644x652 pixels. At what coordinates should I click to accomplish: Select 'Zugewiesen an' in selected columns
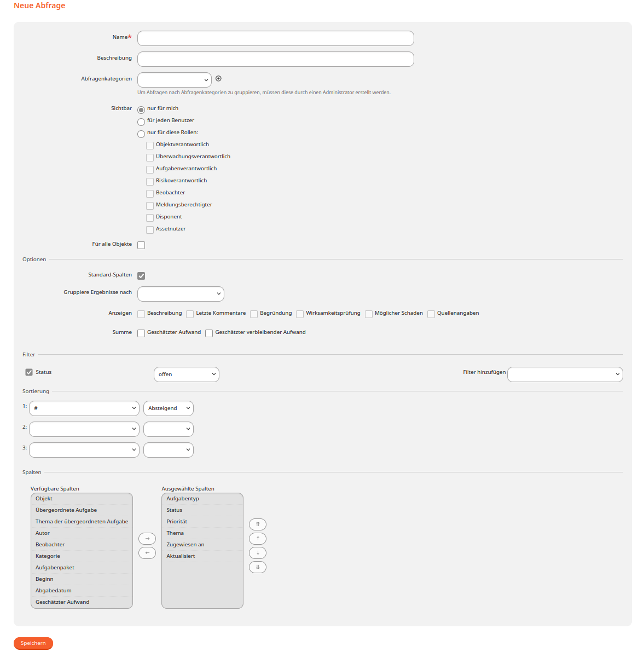pyautogui.click(x=202, y=545)
